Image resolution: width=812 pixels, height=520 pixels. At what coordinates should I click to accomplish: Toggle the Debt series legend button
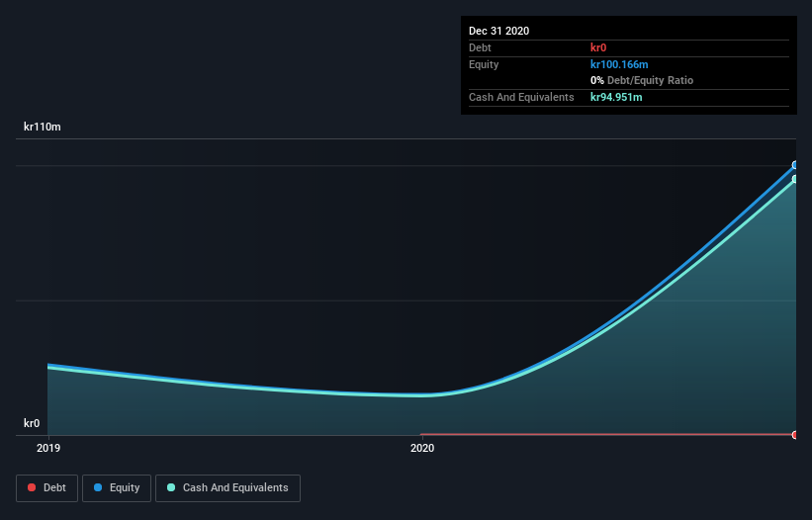tap(46, 488)
